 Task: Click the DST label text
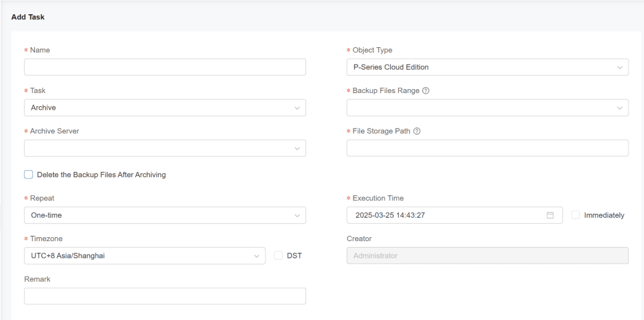[294, 255]
